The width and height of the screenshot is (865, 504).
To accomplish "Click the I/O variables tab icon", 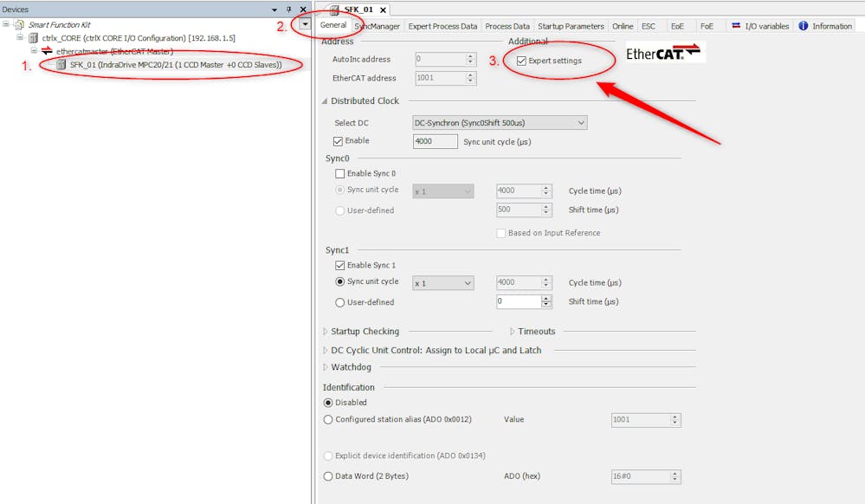I will coord(736,26).
